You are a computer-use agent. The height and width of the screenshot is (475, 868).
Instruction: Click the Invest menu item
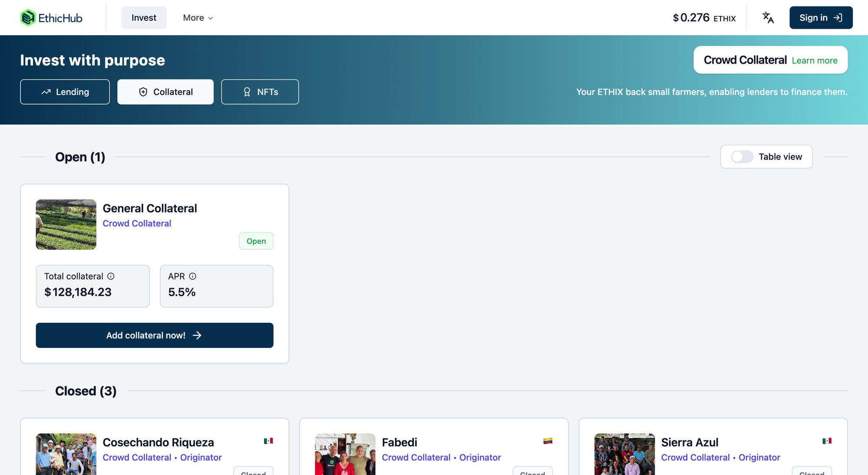point(144,18)
